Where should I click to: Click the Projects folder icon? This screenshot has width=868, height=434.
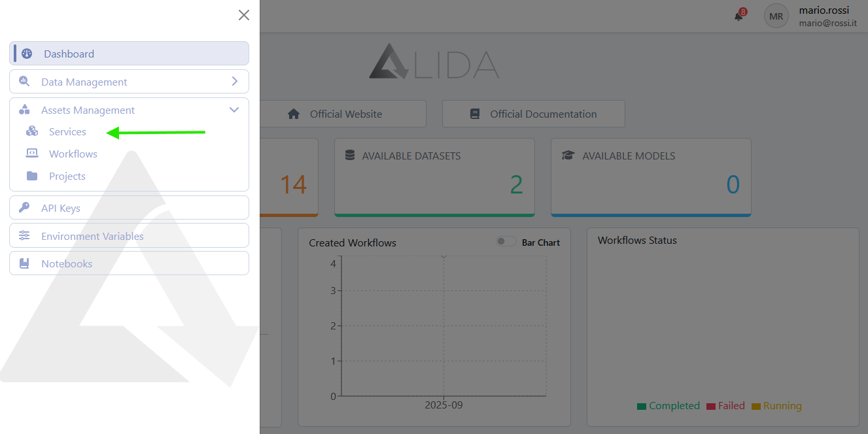(x=32, y=176)
